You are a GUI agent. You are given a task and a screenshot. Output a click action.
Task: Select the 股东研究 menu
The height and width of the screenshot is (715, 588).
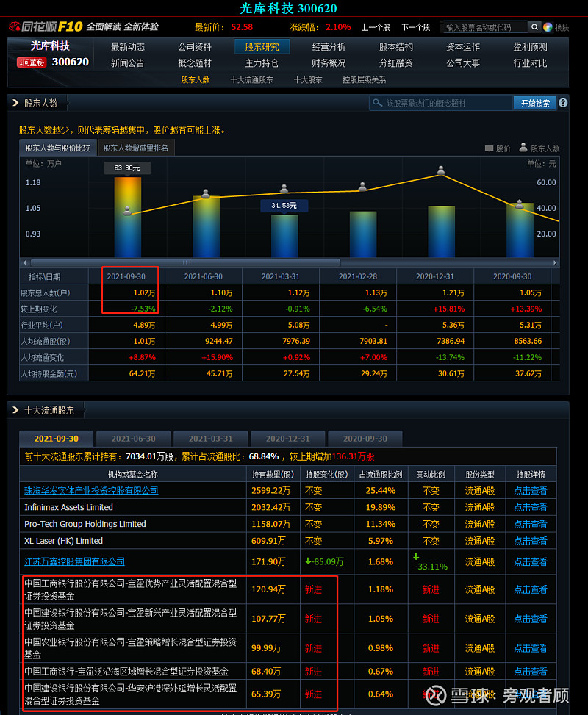pos(262,46)
